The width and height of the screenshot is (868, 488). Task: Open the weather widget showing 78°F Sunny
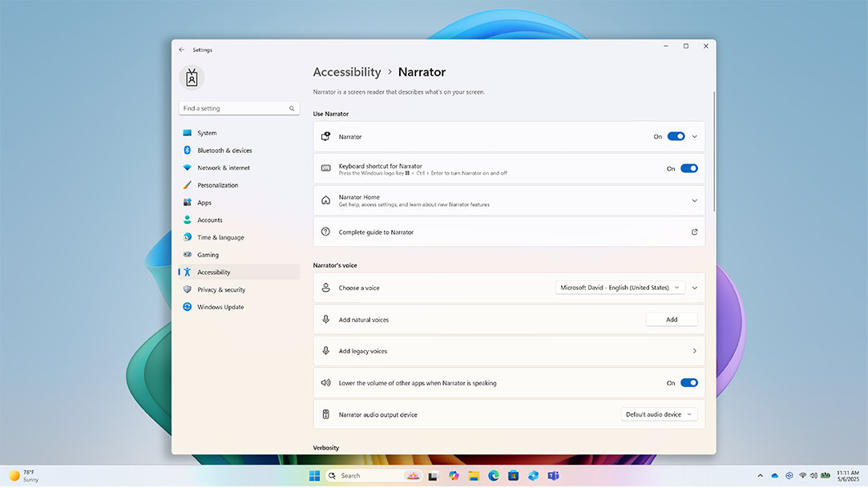pyautogui.click(x=23, y=476)
